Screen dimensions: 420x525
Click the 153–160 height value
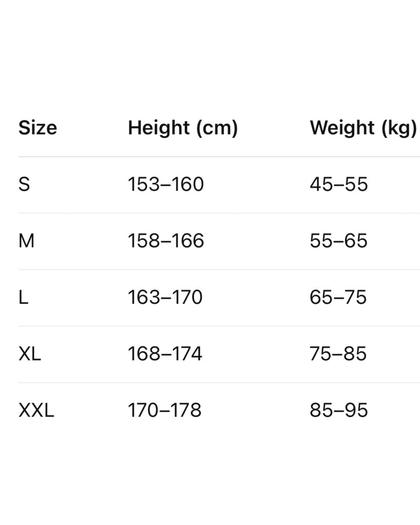point(165,184)
